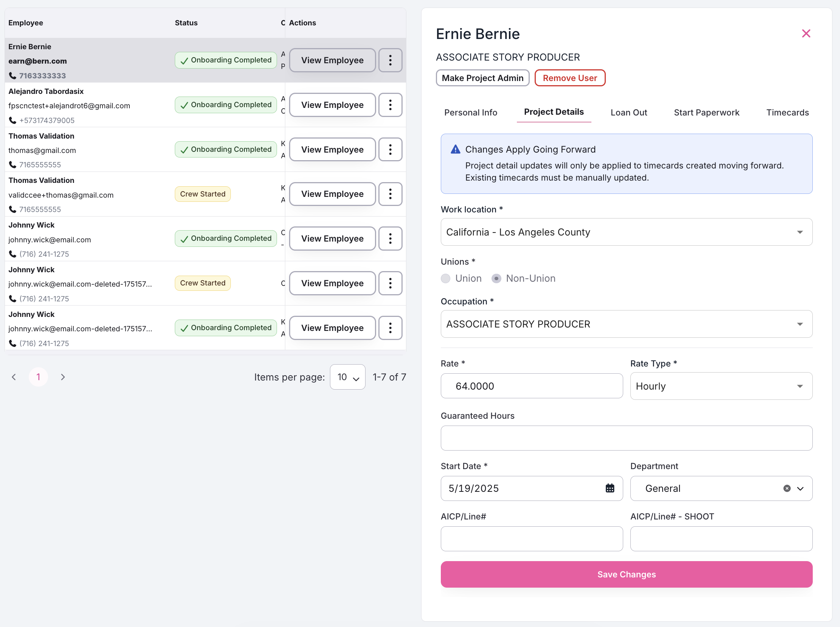Switch to the Personal Info tab
Image resolution: width=840 pixels, height=627 pixels.
click(470, 112)
